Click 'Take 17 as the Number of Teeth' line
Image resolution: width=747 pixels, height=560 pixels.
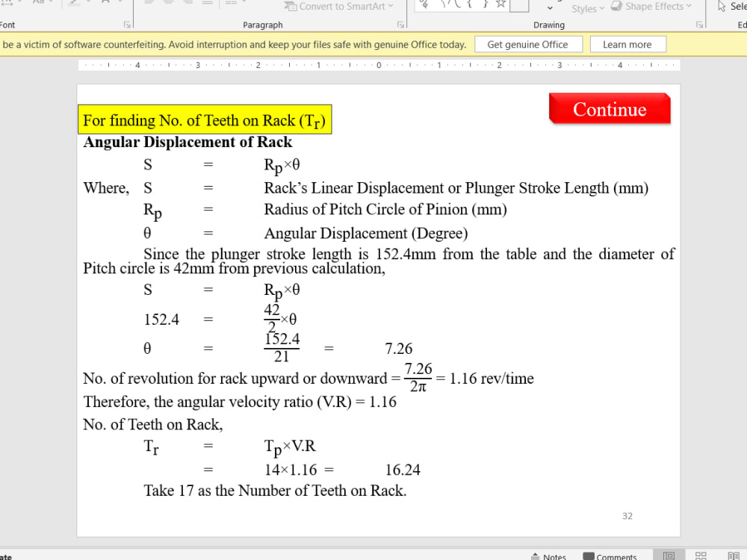point(276,491)
